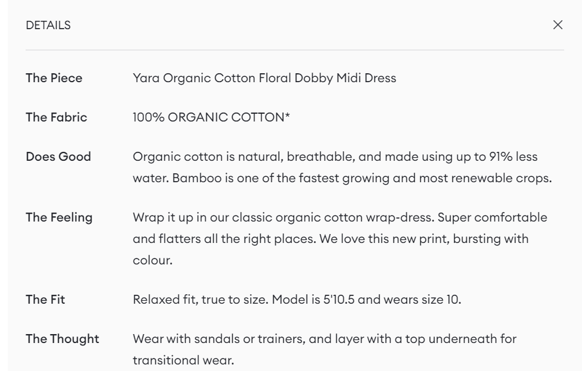588x371 pixels.
Task: Select 'The Piece' label
Action: 54,78
